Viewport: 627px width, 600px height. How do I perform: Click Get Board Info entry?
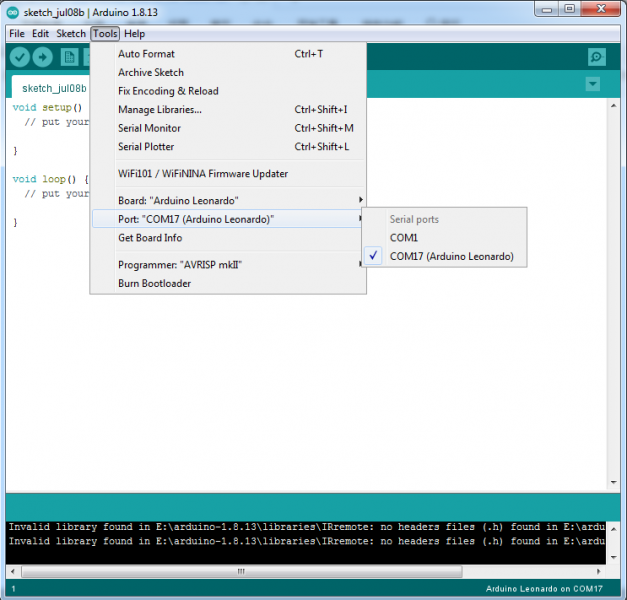pyautogui.click(x=228, y=238)
